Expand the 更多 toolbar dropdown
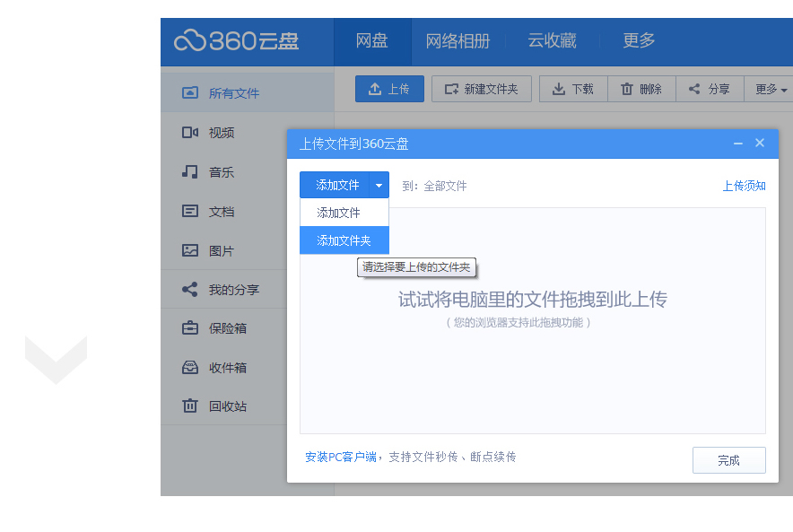Image resolution: width=793 pixels, height=532 pixels. pos(770,89)
